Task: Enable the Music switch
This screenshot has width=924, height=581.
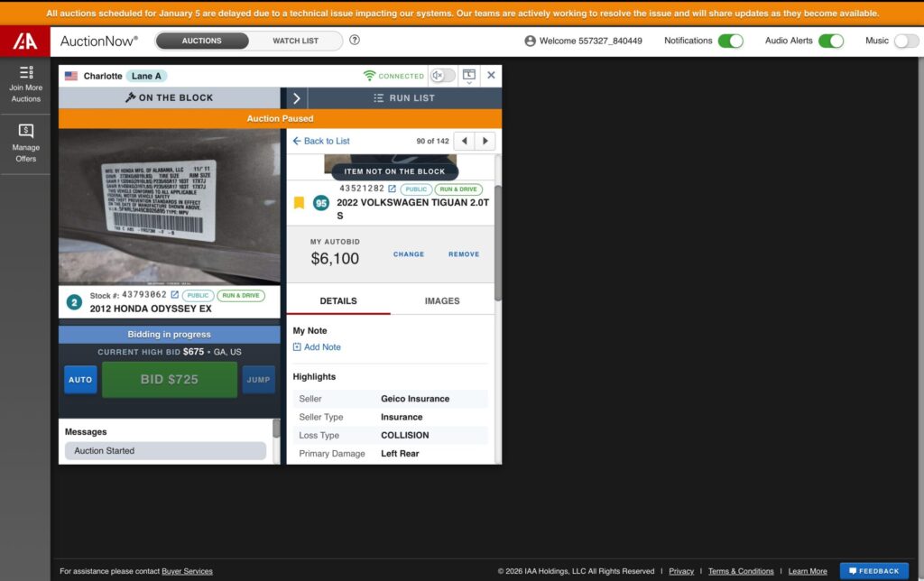Action: [x=906, y=41]
